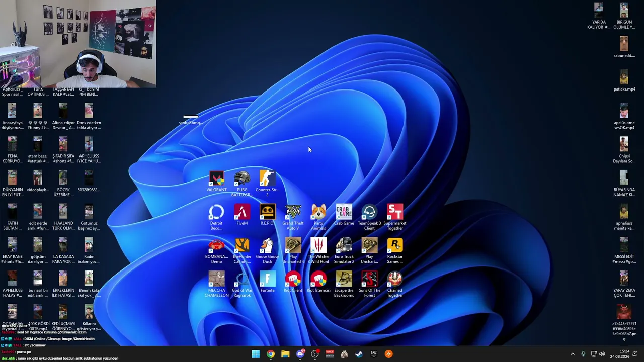The width and height of the screenshot is (644, 362).
Task: Click the Party Animals corgi icon
Action: pos(318,217)
